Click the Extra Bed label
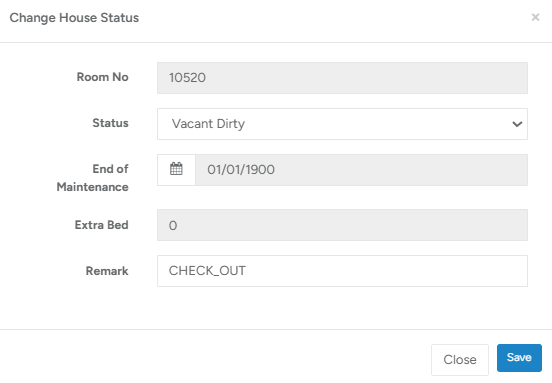 101,225
